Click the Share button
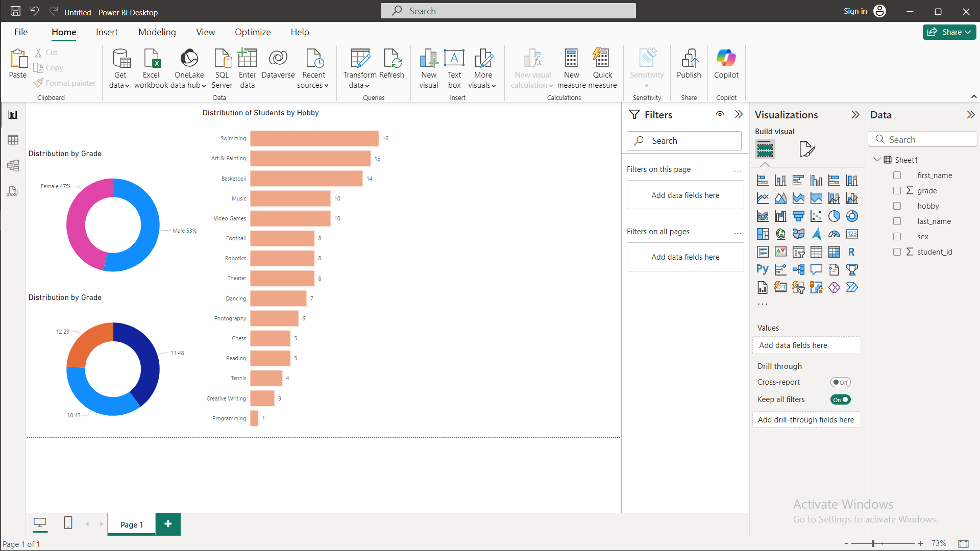This screenshot has width=980, height=551. [949, 32]
